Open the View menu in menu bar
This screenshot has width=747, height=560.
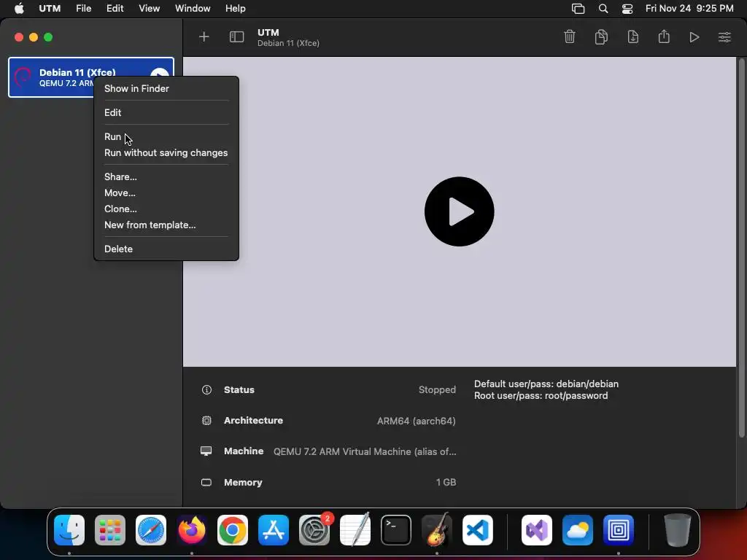[149, 9]
